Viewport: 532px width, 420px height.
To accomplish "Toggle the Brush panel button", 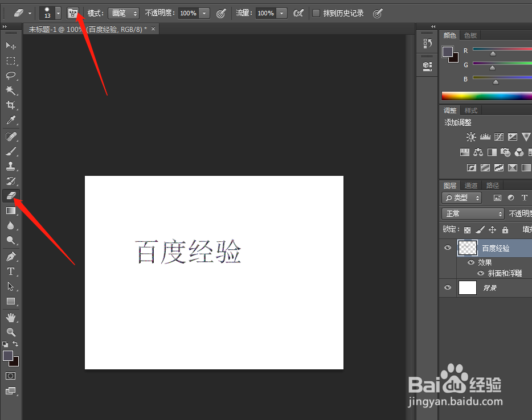I will (72, 13).
